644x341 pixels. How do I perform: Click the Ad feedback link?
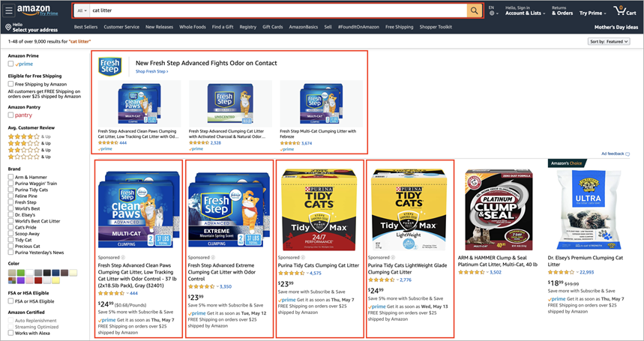[616, 154]
